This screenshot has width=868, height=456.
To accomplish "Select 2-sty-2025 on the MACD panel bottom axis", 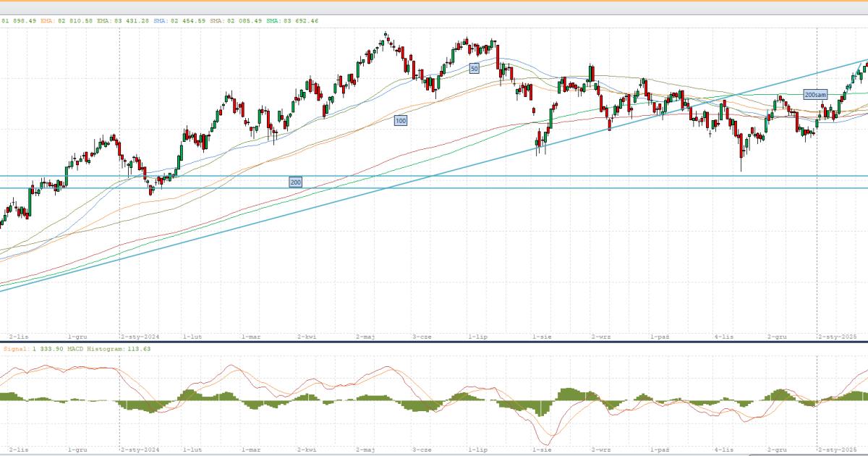I will (837, 449).
